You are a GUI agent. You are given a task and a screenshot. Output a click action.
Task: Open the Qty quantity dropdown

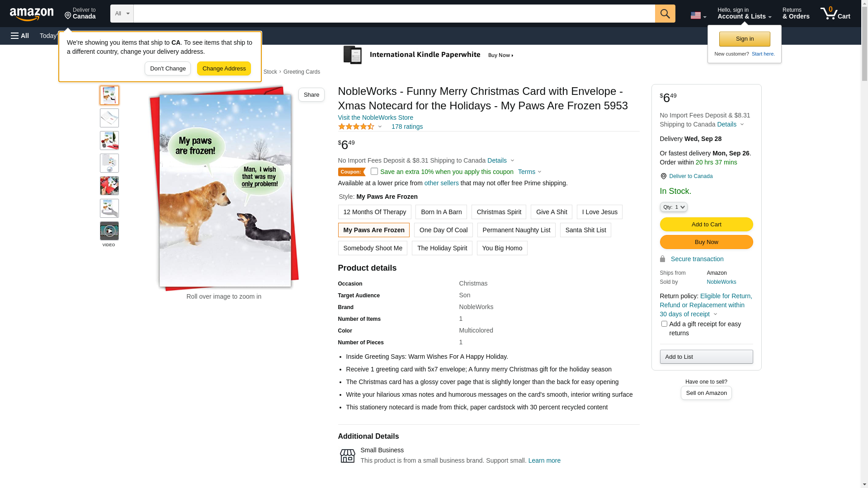tap(673, 207)
